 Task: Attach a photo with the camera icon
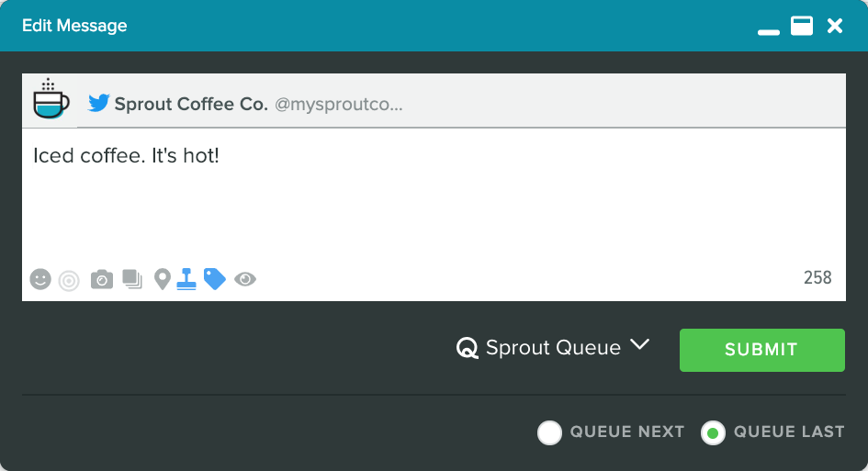(x=102, y=279)
